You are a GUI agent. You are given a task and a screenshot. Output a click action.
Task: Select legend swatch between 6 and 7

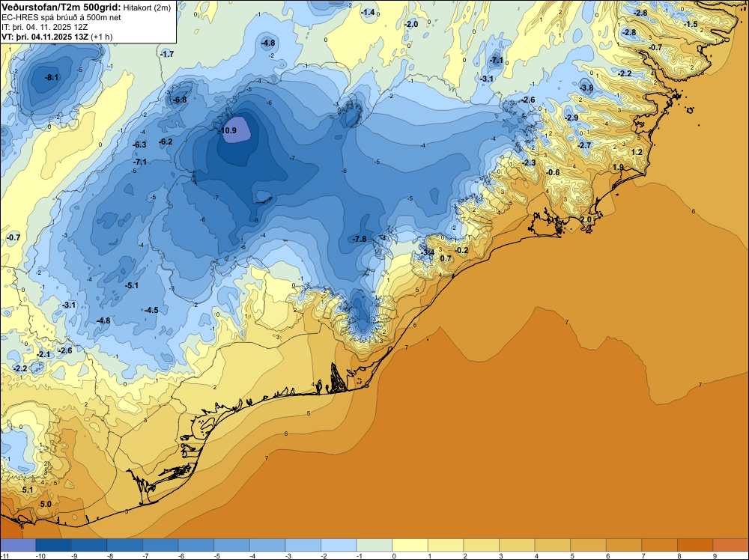pyautogui.click(x=624, y=545)
